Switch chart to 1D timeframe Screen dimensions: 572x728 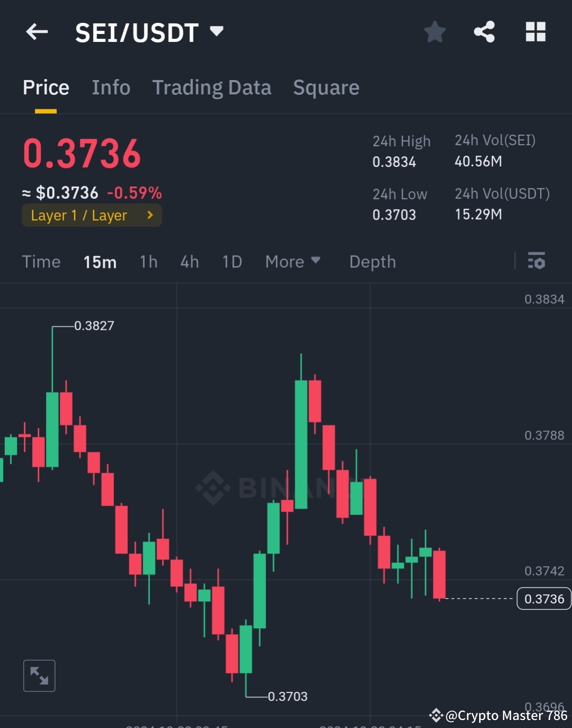pos(232,261)
